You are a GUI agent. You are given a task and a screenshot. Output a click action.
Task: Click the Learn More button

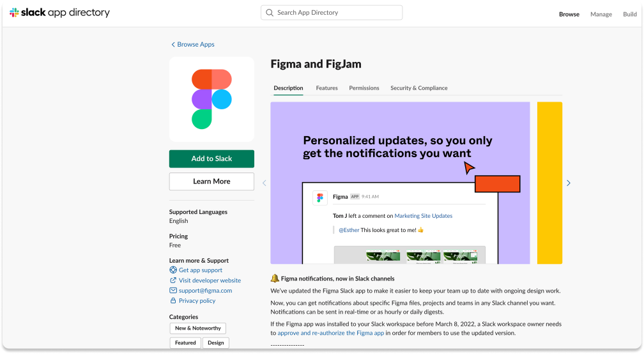pyautogui.click(x=211, y=181)
